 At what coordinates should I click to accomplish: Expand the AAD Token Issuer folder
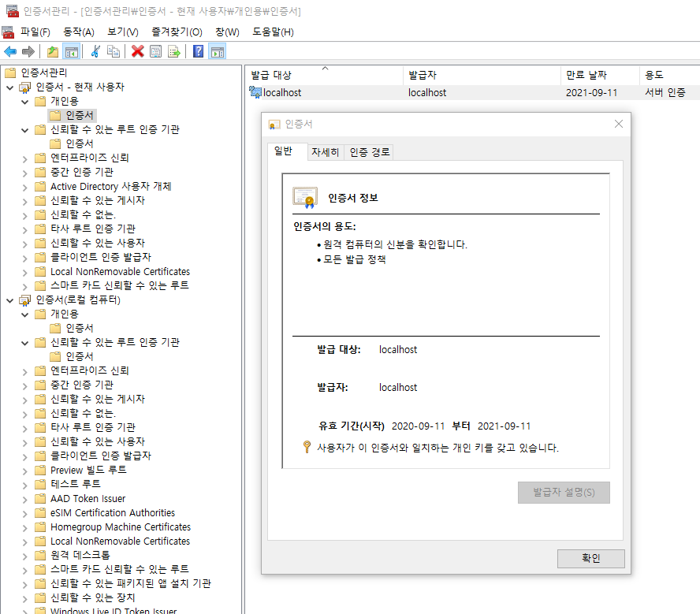tap(25, 499)
